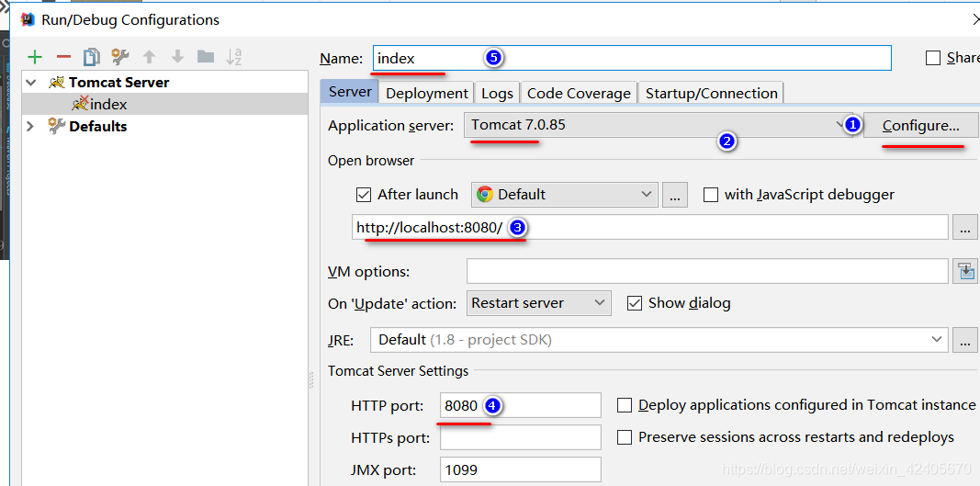Collapse the Tomcat Server tree node

pos(31,83)
